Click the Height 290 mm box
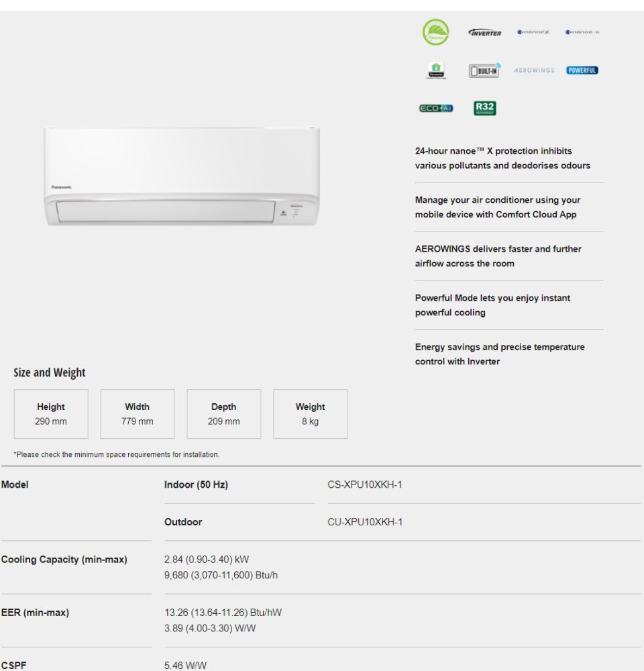The height and width of the screenshot is (671, 644). (x=51, y=414)
